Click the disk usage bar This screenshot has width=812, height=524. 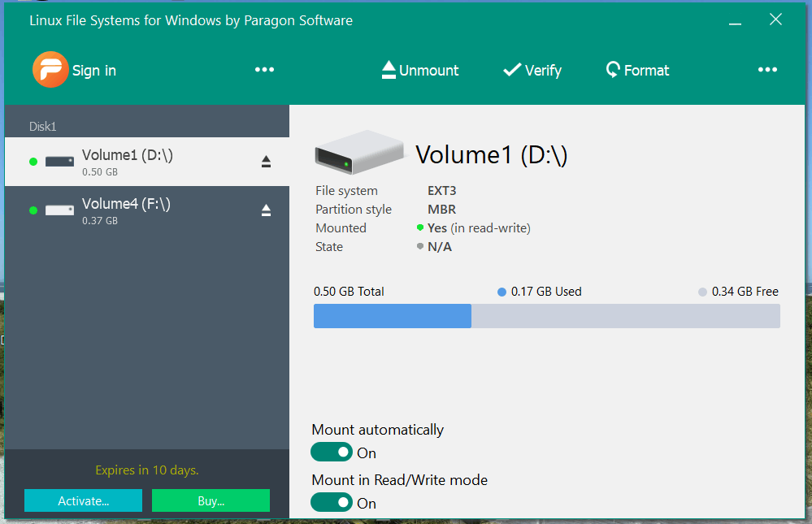547,316
